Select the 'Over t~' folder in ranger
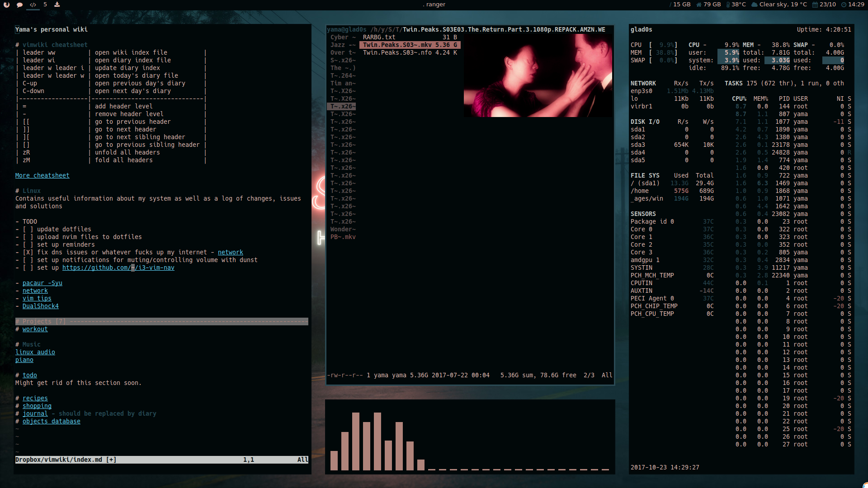 pyautogui.click(x=342, y=52)
